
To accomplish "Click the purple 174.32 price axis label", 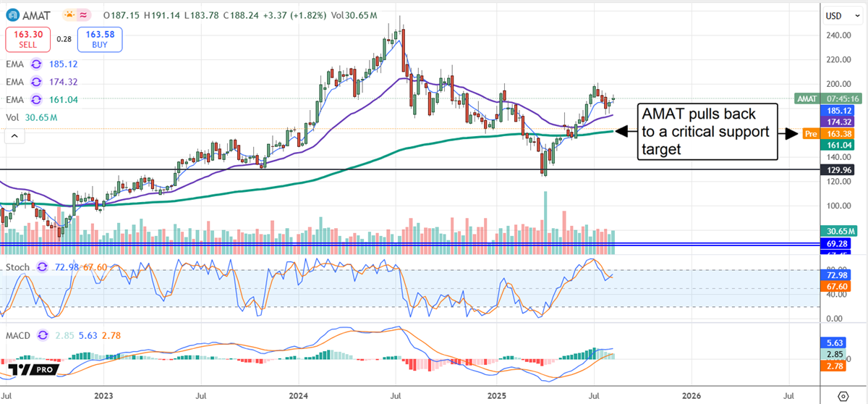I will click(838, 122).
